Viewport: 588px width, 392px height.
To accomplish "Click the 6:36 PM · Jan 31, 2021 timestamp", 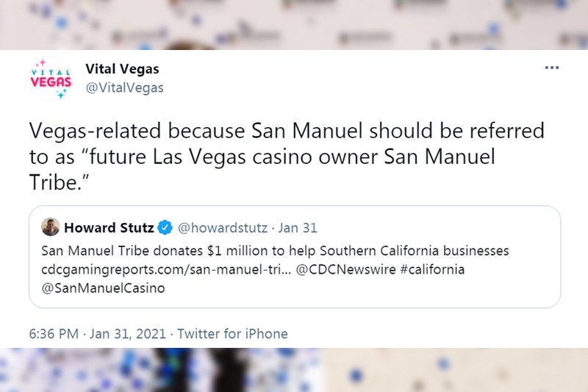I will pyautogui.click(x=98, y=333).
